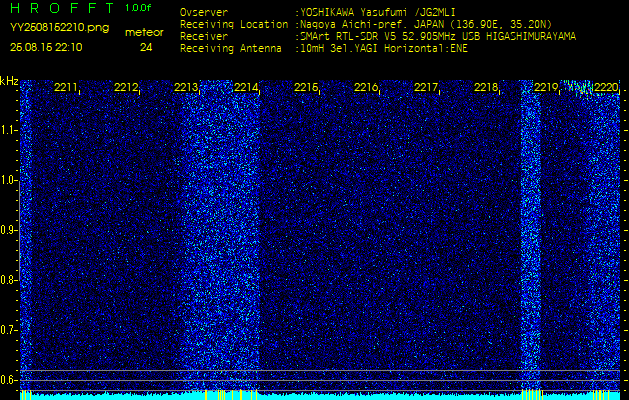629x400 pixels.
Task: Click the 2214 time marker
Action: 246,87
